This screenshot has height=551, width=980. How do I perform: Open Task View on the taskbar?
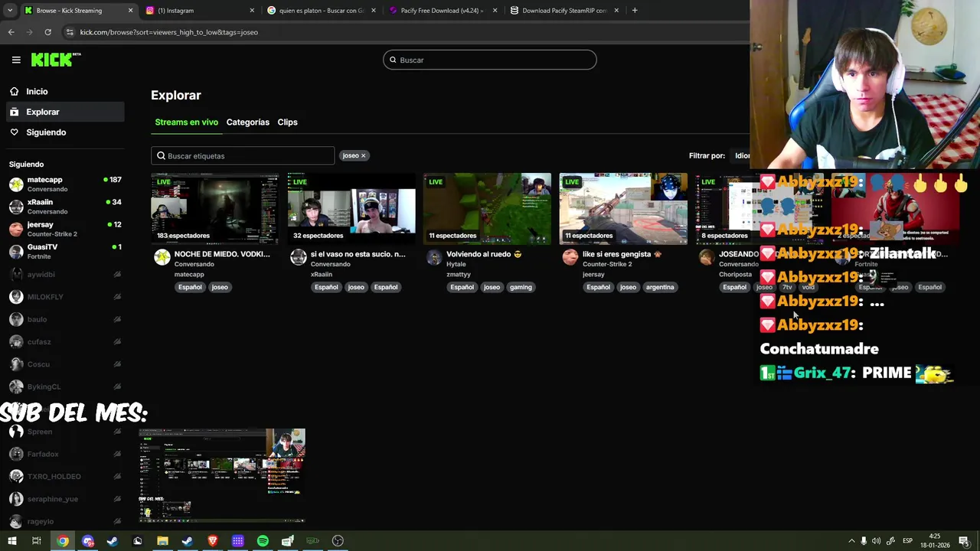[37, 541]
